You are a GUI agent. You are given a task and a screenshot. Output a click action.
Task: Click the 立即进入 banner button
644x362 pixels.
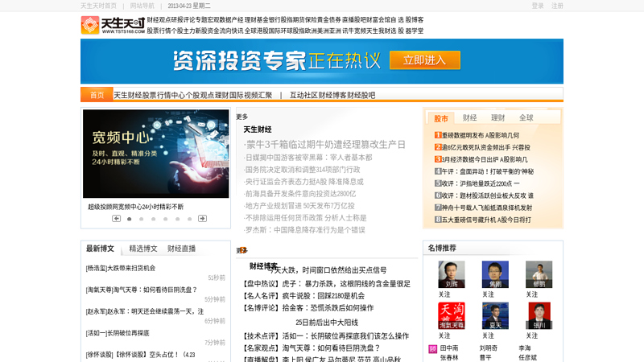(x=425, y=60)
